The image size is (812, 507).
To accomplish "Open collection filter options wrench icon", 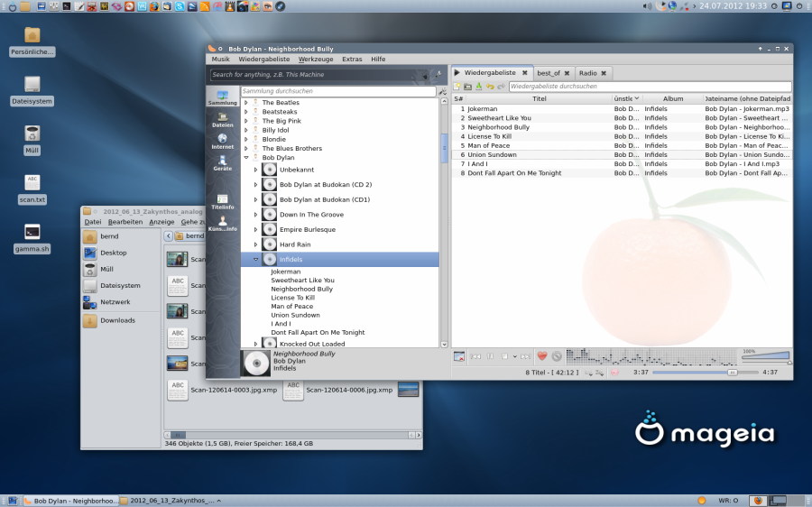I will pyautogui.click(x=443, y=91).
